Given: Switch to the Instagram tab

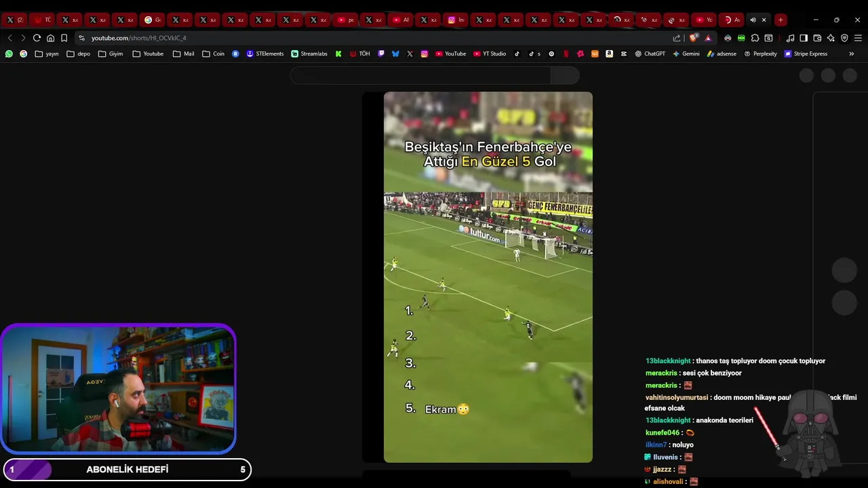Looking at the screenshot, I should coord(456,20).
